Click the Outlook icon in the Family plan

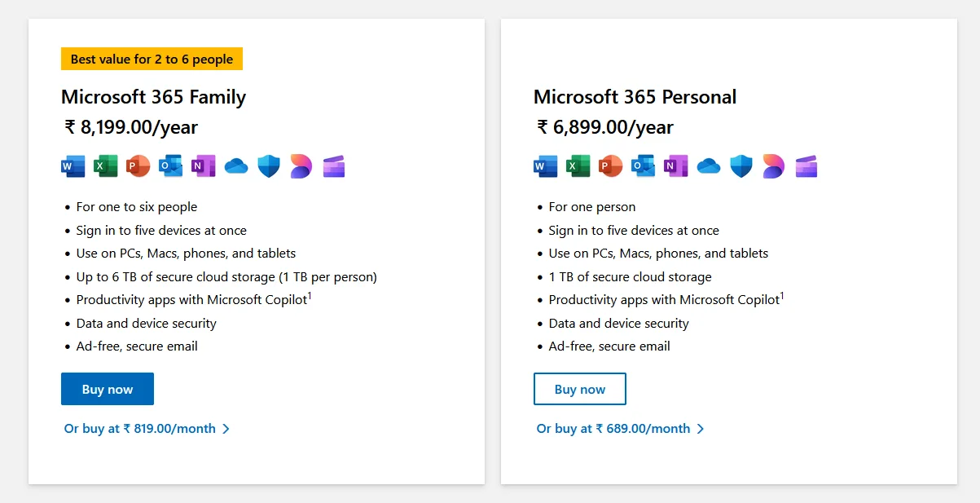click(170, 166)
